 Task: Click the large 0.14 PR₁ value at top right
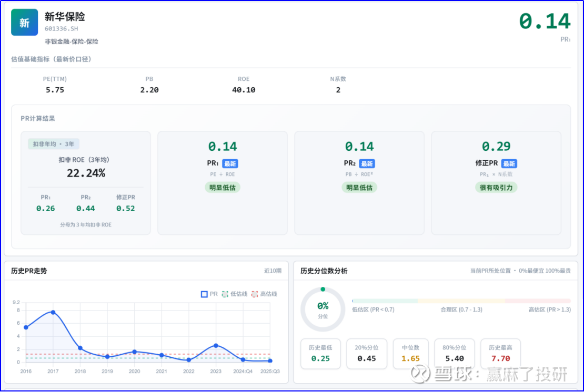click(x=545, y=21)
